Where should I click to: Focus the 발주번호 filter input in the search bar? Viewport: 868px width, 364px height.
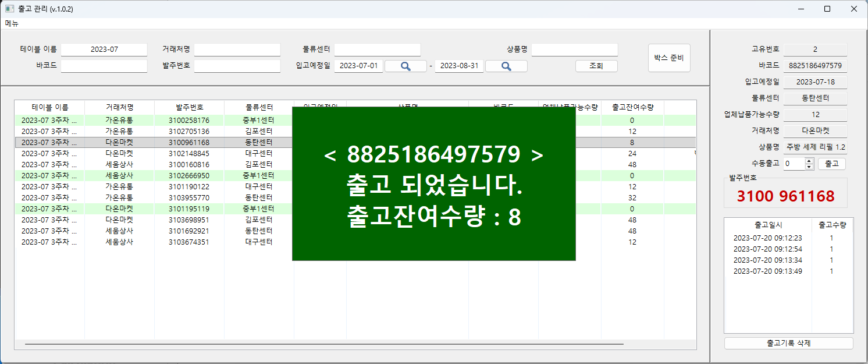[237, 66]
